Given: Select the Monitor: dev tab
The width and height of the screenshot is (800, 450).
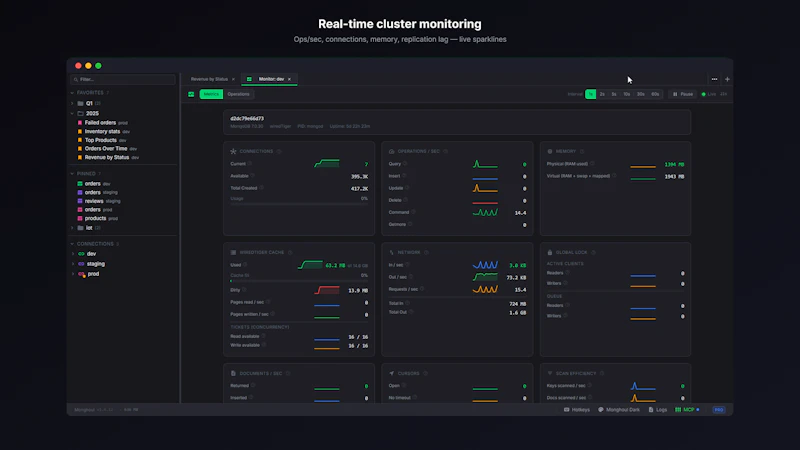Looking at the screenshot, I should [271, 79].
